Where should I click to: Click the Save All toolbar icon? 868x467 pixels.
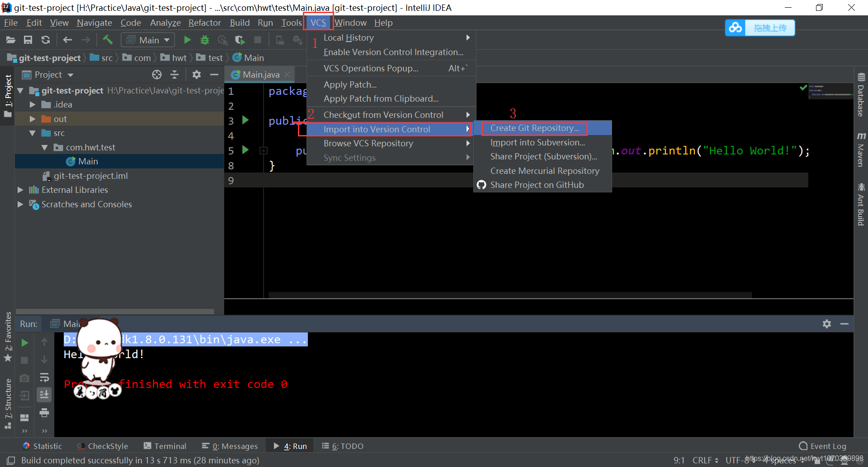(28, 40)
